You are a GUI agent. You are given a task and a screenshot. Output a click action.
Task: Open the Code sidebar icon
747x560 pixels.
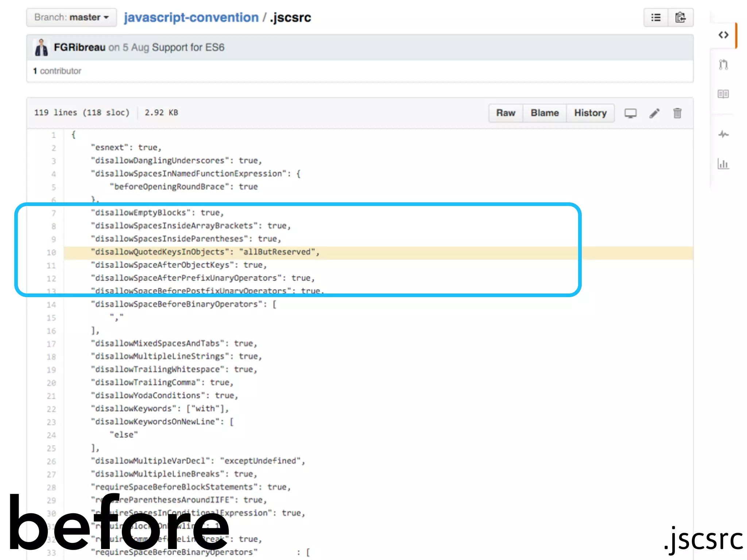(x=723, y=35)
